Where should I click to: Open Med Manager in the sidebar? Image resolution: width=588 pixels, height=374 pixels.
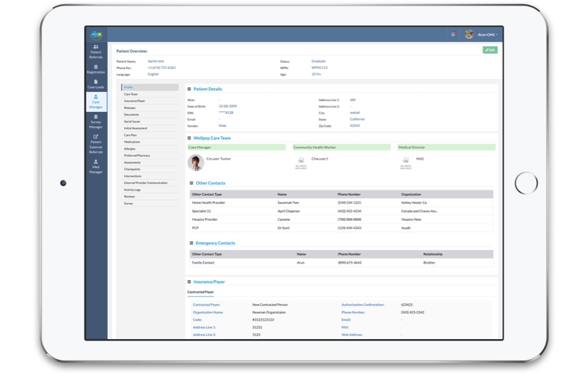[x=96, y=167]
